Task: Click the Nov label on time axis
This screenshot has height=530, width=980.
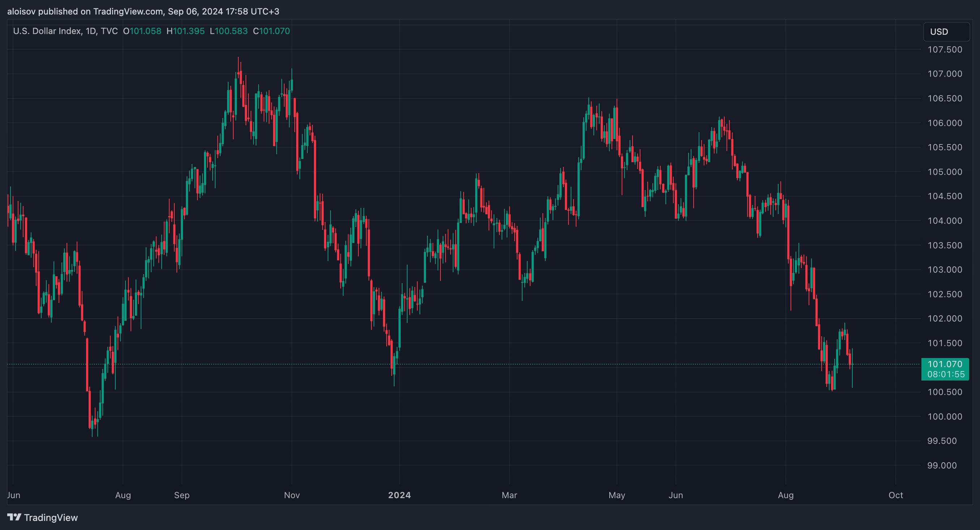Action: 292,495
